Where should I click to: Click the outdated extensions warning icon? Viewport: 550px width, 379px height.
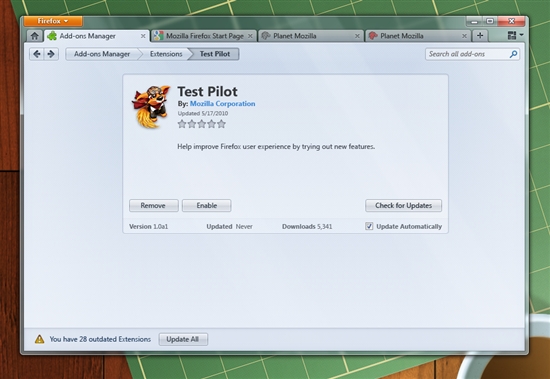point(39,339)
